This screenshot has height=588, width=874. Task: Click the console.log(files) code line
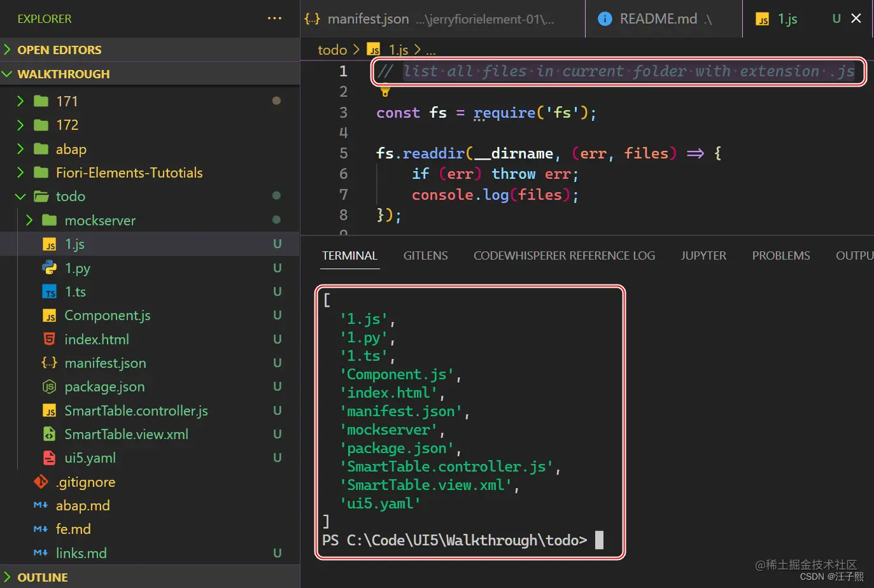[495, 195]
